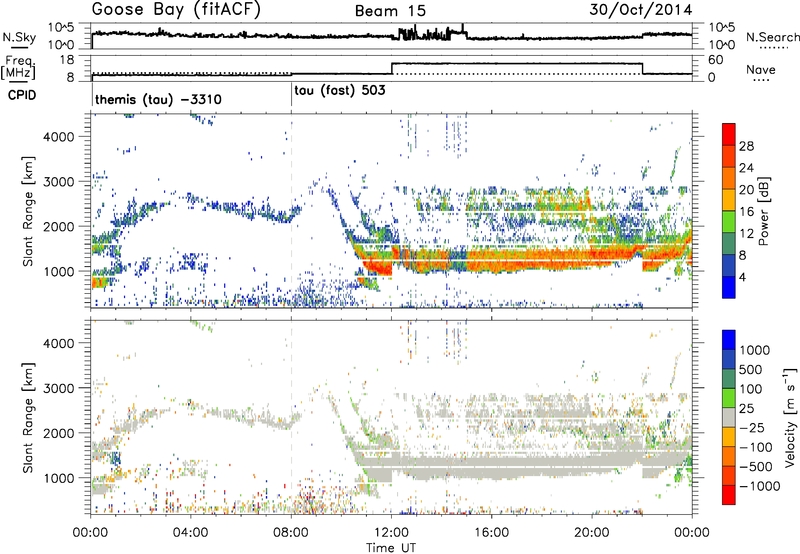Viewport: 800px width, 554px height.
Task: Select the "-100" label on velocity colorbar
Action: pos(755,447)
